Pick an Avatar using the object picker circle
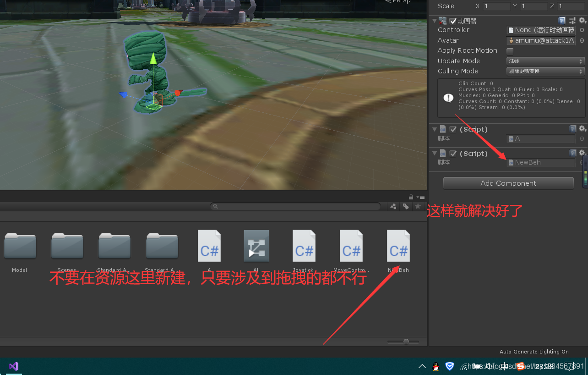The image size is (588, 375). click(x=582, y=40)
